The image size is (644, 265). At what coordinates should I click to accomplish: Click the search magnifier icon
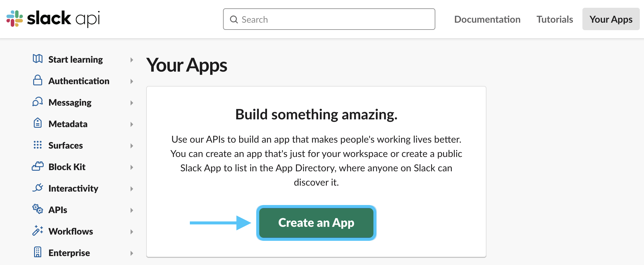pos(234,20)
